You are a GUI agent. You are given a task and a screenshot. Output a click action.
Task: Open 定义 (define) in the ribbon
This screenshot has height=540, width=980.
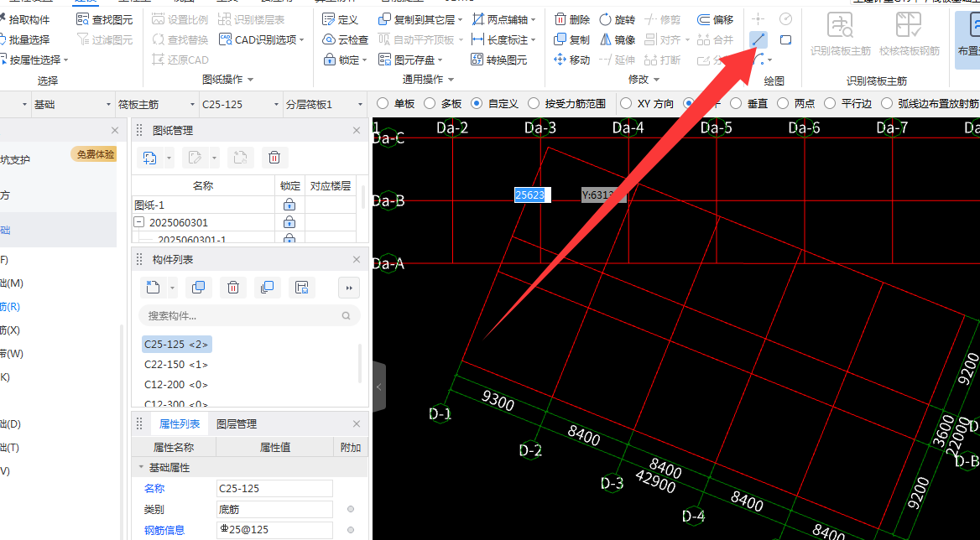click(x=341, y=19)
